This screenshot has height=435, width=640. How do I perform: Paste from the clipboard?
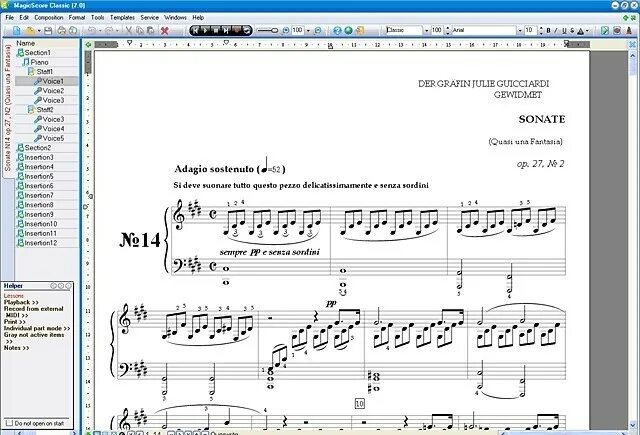(150, 31)
